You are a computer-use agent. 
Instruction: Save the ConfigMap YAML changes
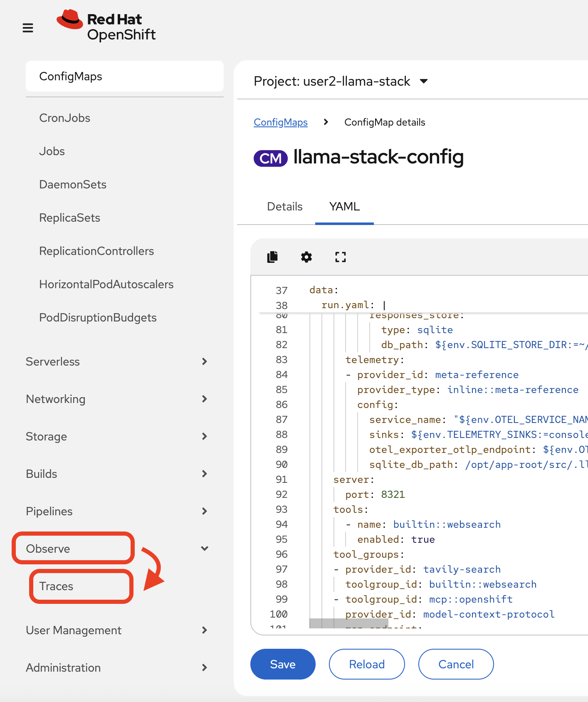point(283,664)
